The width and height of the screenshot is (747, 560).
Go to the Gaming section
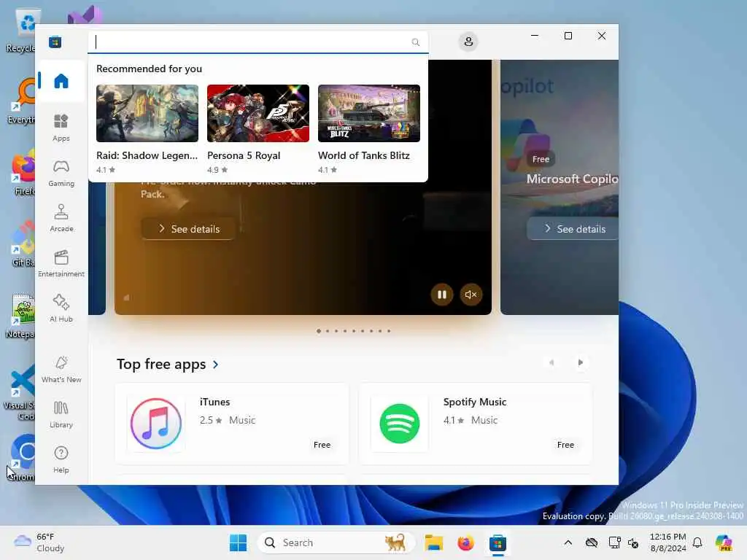click(x=61, y=173)
